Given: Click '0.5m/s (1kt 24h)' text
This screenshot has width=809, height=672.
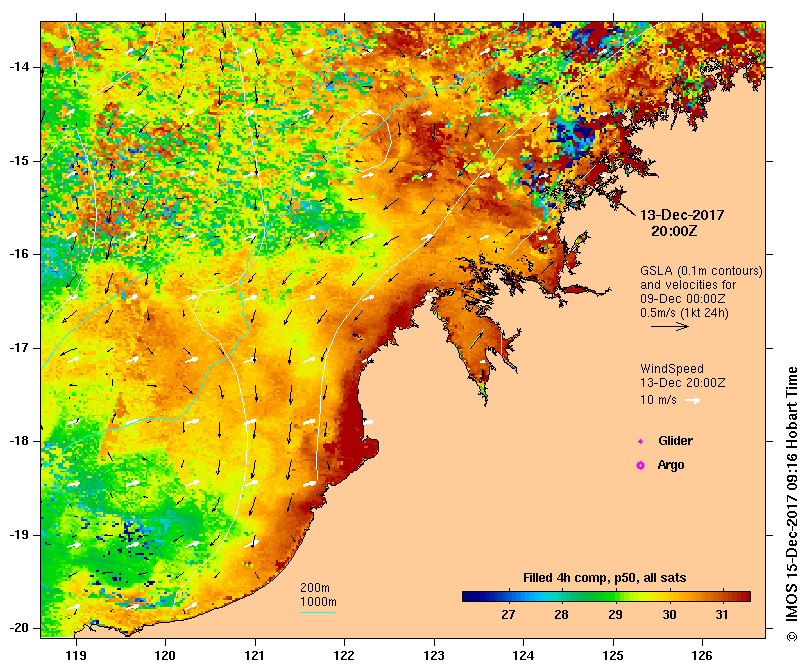Looking at the screenshot, I should click(x=684, y=313).
